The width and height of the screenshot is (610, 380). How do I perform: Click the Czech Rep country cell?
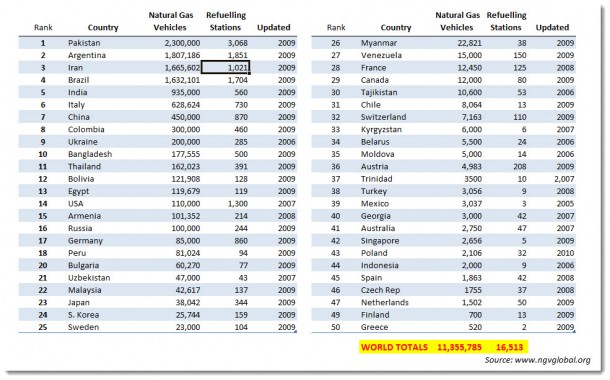point(380,290)
